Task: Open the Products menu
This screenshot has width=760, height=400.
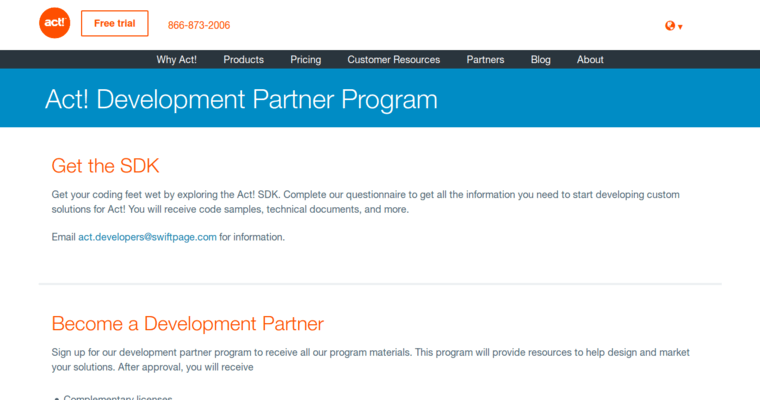Action: pyautogui.click(x=243, y=60)
